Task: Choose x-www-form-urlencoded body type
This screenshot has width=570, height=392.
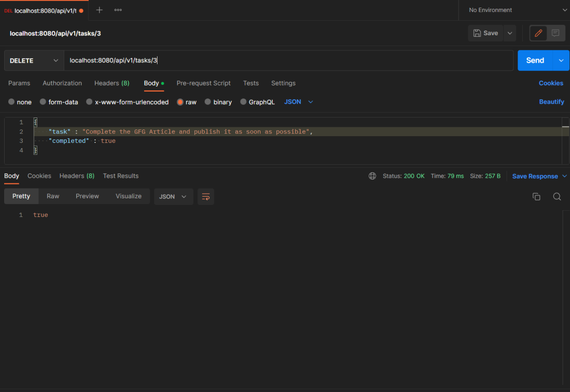Action: tap(89, 101)
